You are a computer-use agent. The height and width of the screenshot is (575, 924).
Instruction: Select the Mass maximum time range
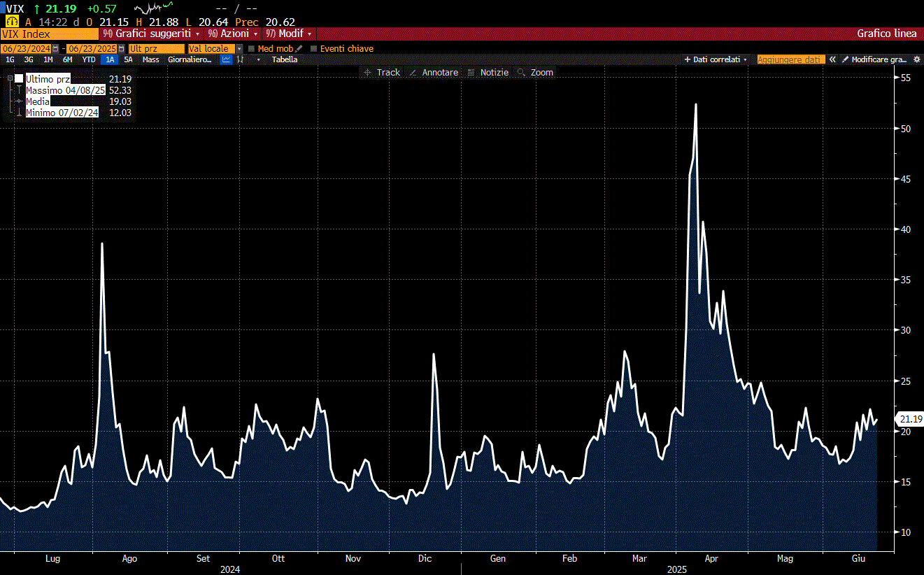(x=151, y=59)
